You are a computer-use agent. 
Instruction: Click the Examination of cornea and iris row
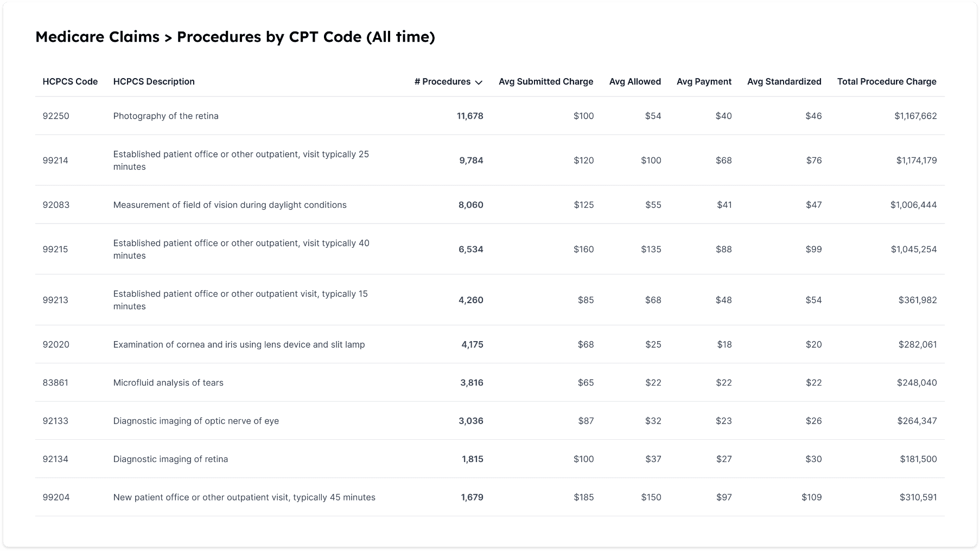tap(239, 344)
